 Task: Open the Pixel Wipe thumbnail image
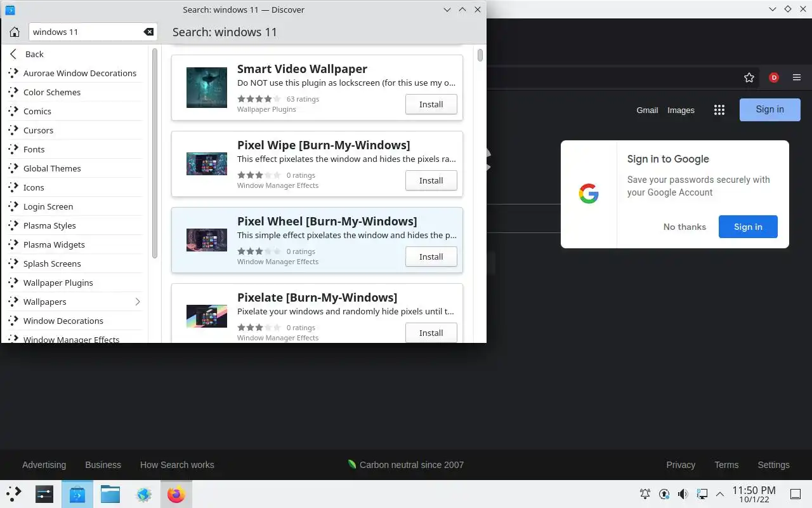[207, 164]
